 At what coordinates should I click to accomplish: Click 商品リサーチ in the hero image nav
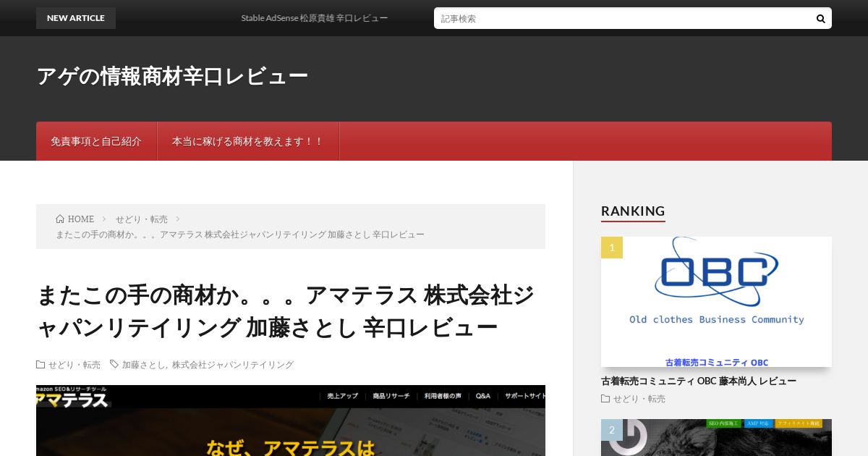click(391, 396)
